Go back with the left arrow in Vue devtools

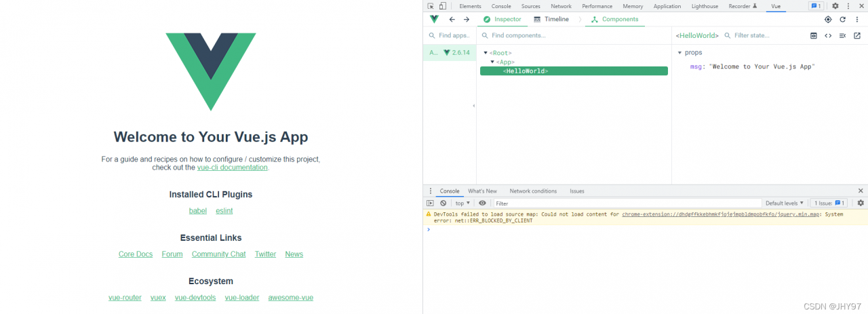pos(452,19)
